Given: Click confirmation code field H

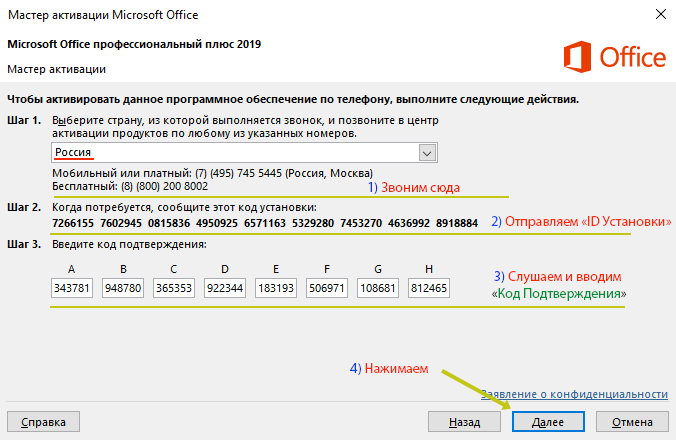Looking at the screenshot, I should coord(429,288).
